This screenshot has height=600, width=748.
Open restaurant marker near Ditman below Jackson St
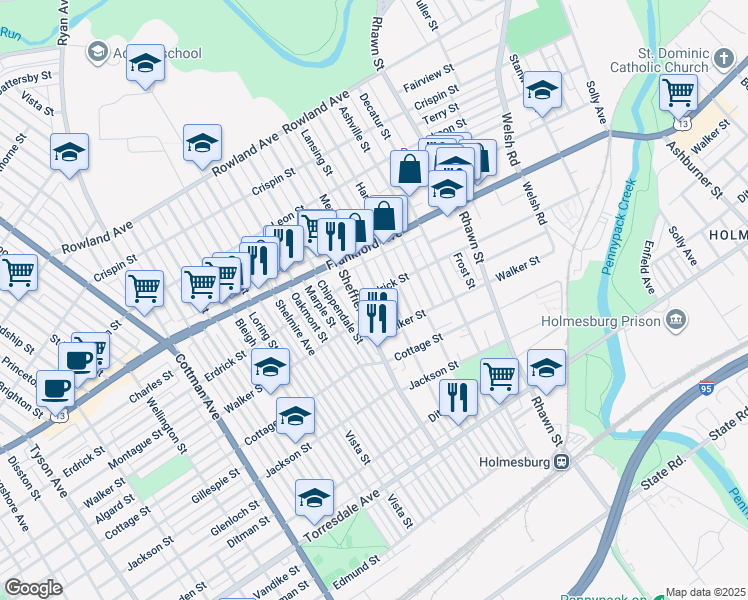tap(458, 402)
